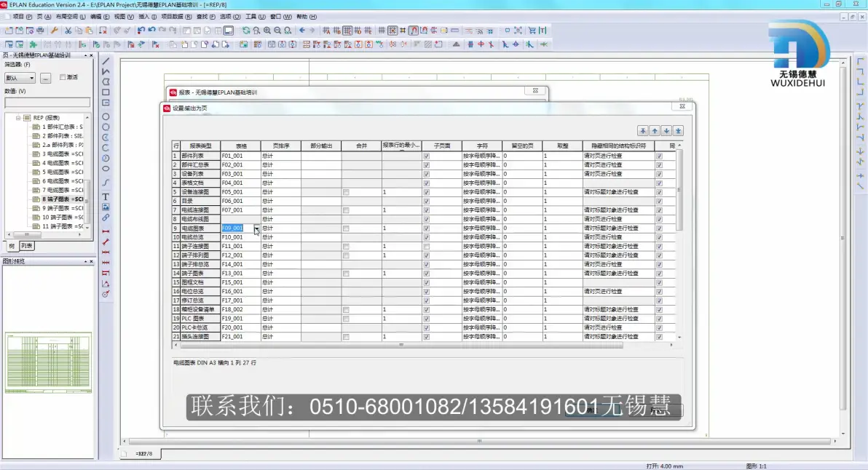Select the linear dimension tool
The height and width of the screenshot is (470, 868).
(106, 231)
